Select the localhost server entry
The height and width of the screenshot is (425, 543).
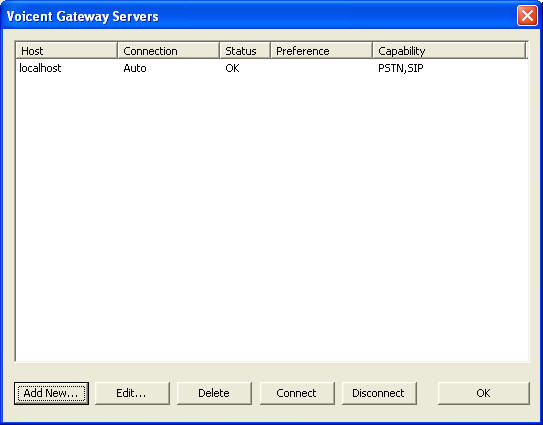[40, 68]
